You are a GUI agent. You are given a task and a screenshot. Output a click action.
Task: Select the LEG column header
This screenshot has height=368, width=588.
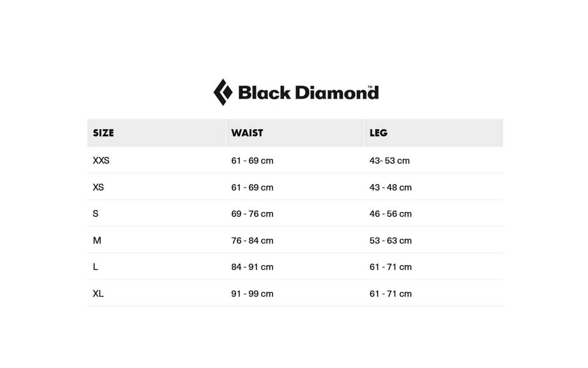click(x=379, y=133)
